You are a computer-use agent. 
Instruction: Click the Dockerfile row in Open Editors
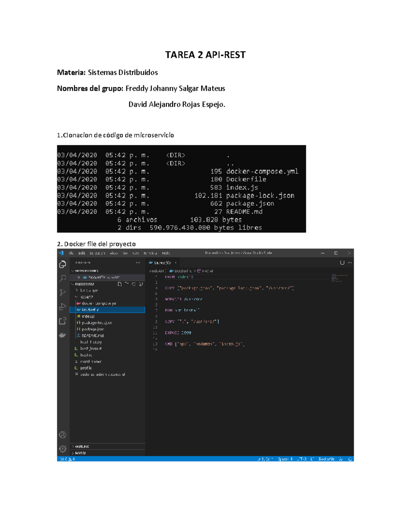tap(107, 277)
